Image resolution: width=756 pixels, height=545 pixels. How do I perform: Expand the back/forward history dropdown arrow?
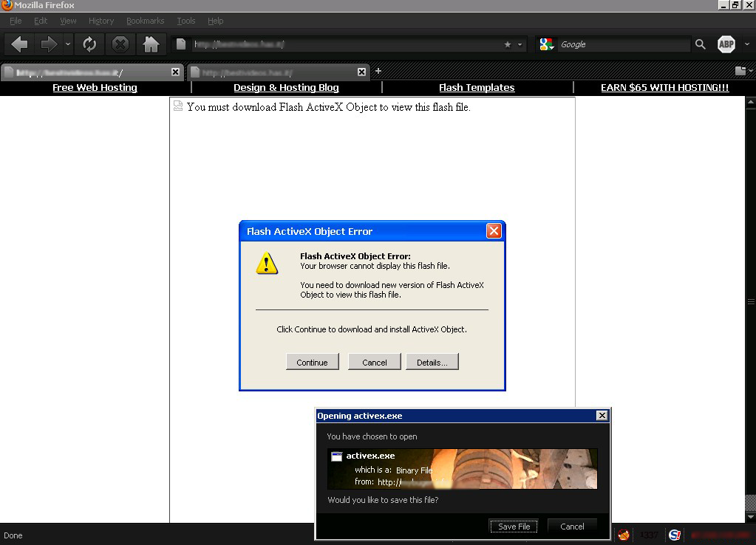coord(68,44)
